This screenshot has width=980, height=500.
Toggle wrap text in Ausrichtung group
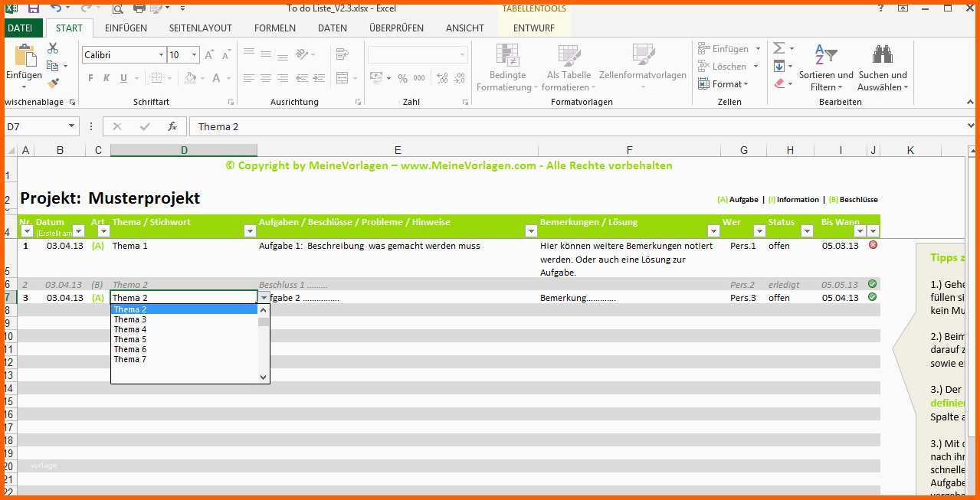342,54
